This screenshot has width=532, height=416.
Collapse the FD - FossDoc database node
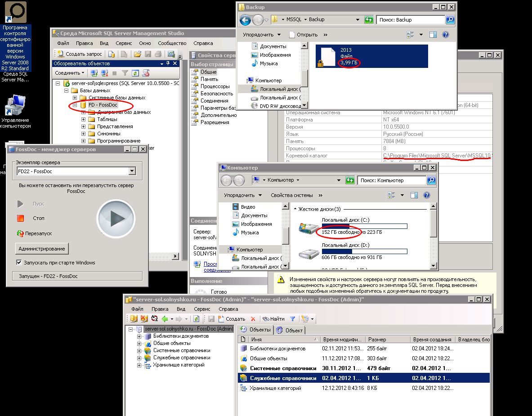(x=75, y=105)
